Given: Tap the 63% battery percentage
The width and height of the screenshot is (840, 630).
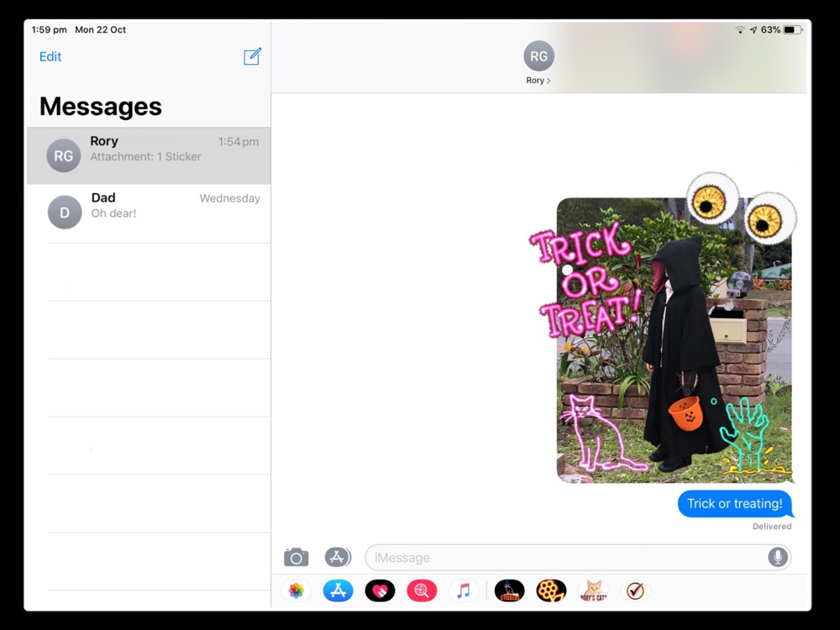Looking at the screenshot, I should point(769,30).
